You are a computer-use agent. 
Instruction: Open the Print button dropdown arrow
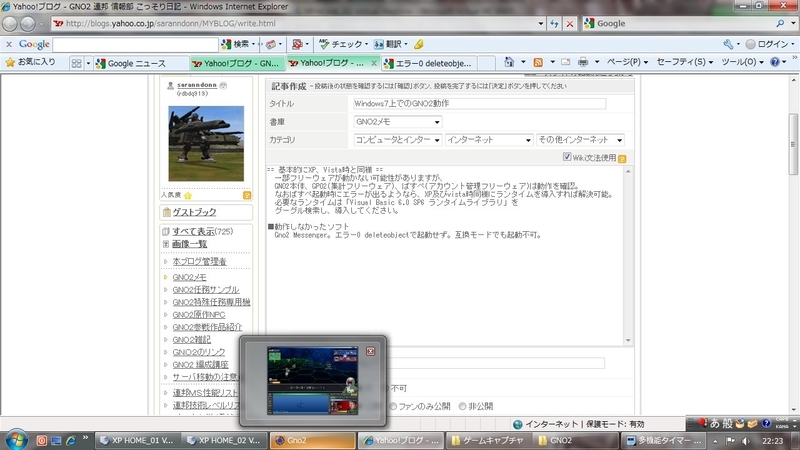[x=597, y=62]
